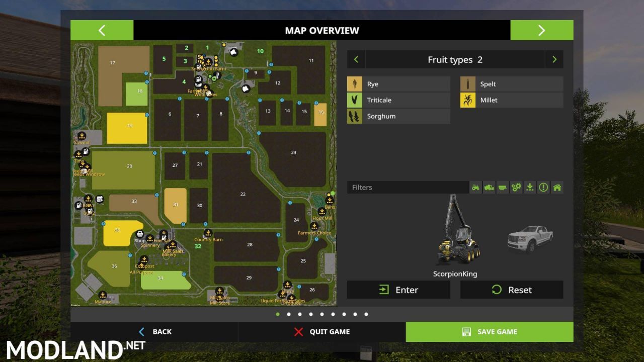Click field number 23 on map

(x=293, y=152)
